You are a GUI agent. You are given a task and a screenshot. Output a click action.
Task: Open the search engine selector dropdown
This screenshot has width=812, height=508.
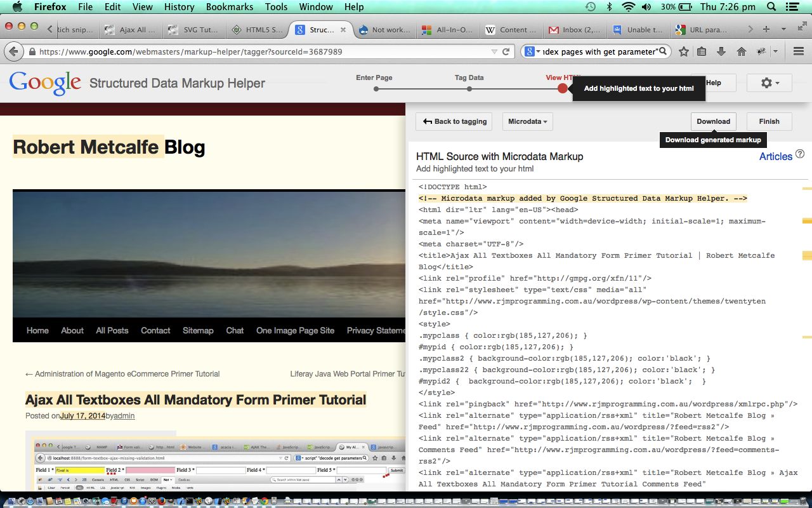pos(532,51)
